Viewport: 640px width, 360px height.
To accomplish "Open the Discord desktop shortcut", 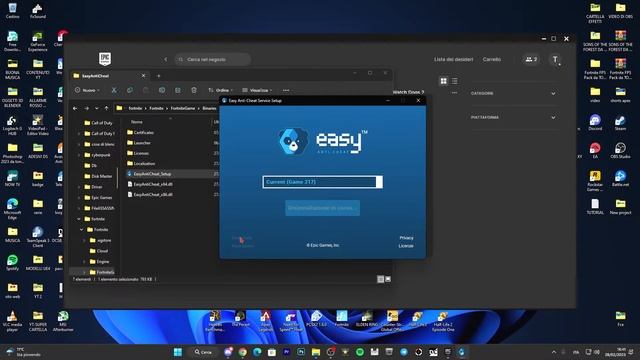I will [x=595, y=122].
